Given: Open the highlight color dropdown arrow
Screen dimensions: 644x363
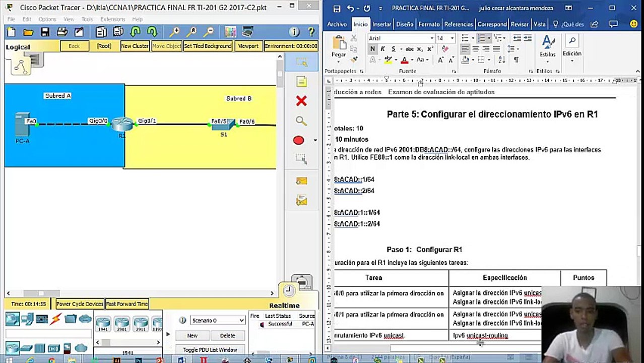Looking at the screenshot, I should [x=396, y=60].
